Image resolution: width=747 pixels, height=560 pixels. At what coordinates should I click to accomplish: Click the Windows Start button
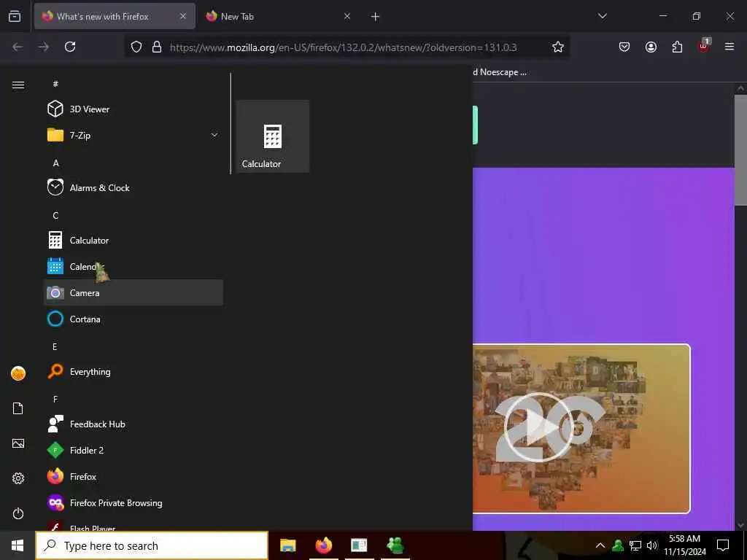coord(18,545)
